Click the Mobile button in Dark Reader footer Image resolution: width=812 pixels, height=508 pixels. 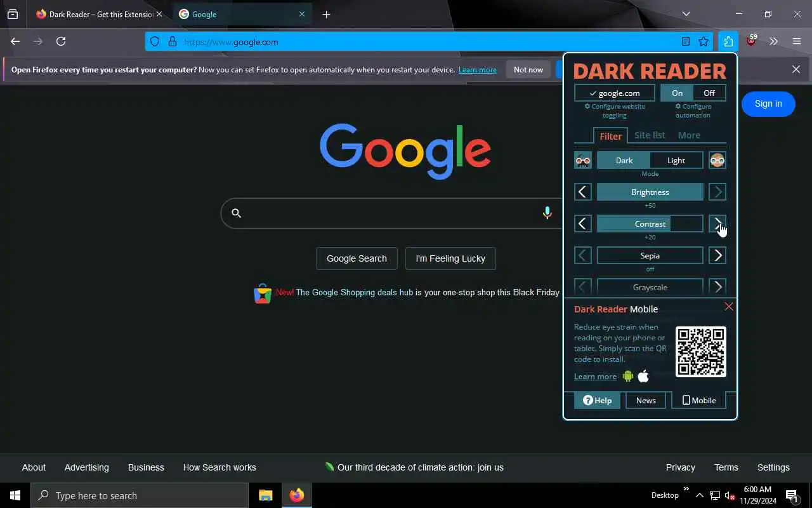pos(698,400)
